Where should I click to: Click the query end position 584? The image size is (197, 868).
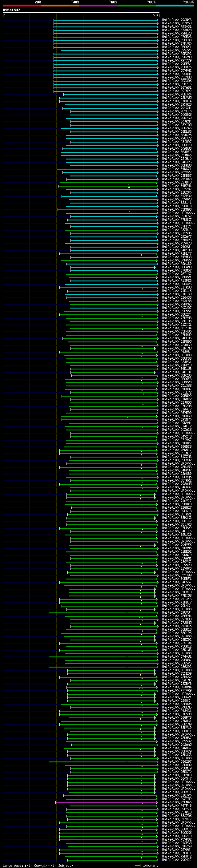[155, 15]
